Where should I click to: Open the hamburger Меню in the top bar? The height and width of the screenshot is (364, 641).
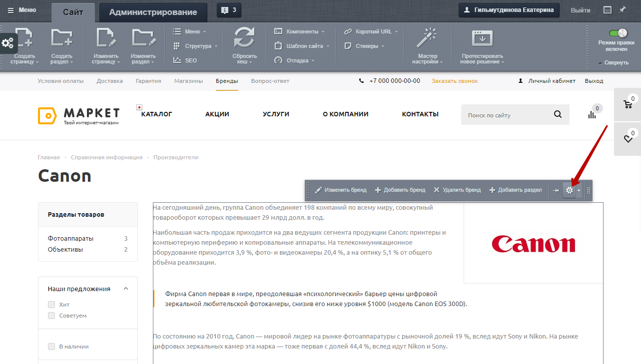tap(21, 10)
